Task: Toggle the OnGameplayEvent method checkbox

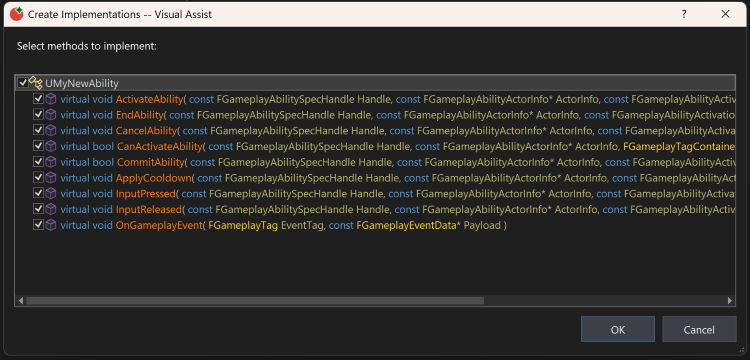Action: (38, 225)
